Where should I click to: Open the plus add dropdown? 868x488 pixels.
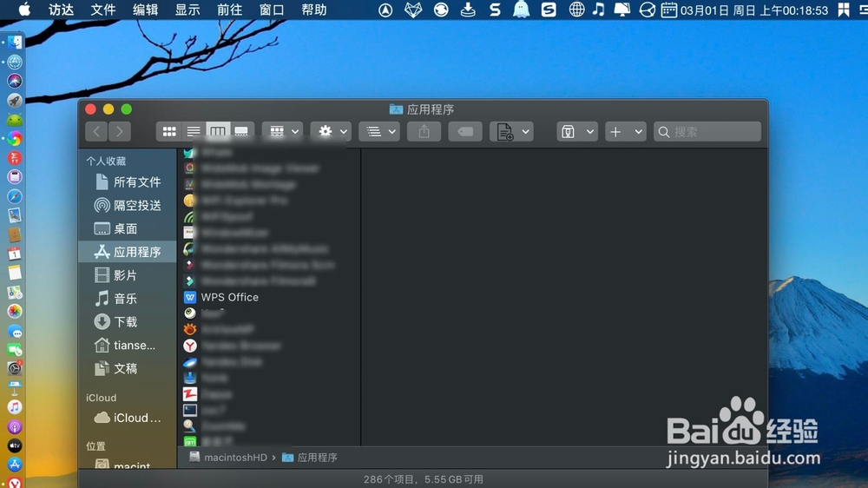[x=626, y=132]
